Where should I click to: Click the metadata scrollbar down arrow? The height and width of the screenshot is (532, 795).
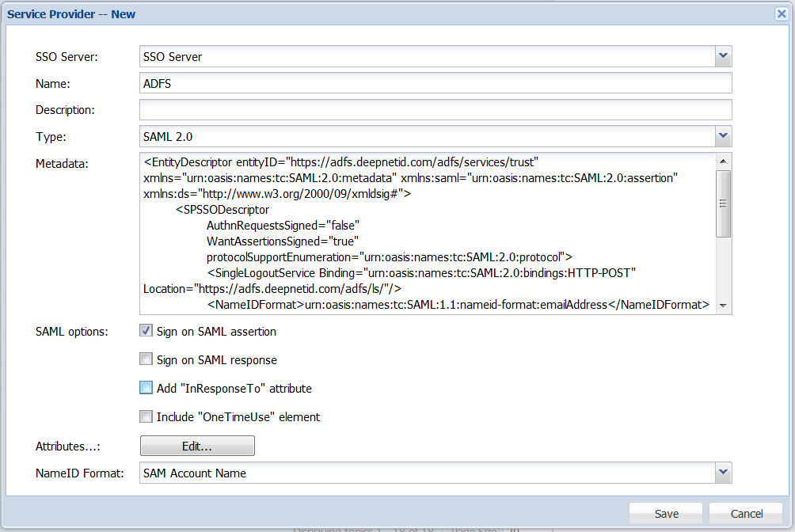pyautogui.click(x=722, y=306)
